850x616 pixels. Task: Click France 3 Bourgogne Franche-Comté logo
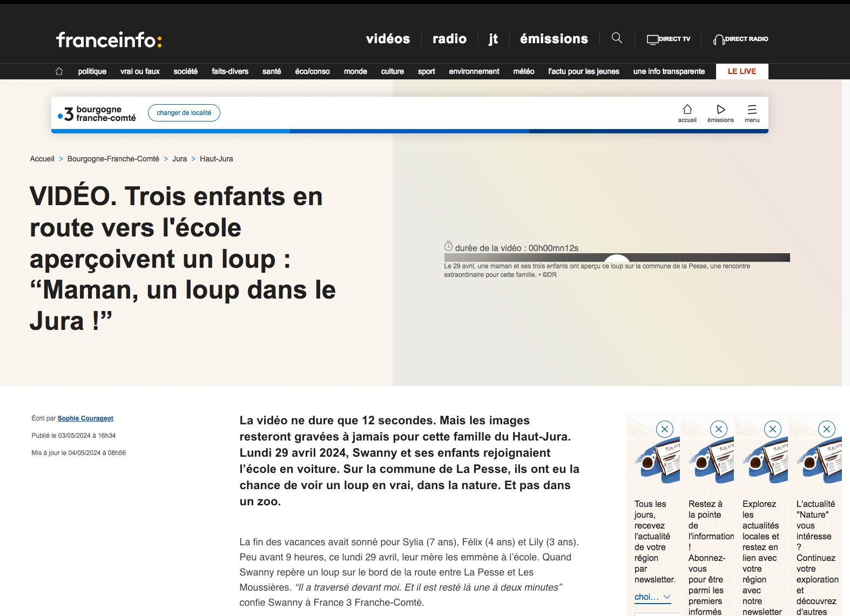(97, 113)
